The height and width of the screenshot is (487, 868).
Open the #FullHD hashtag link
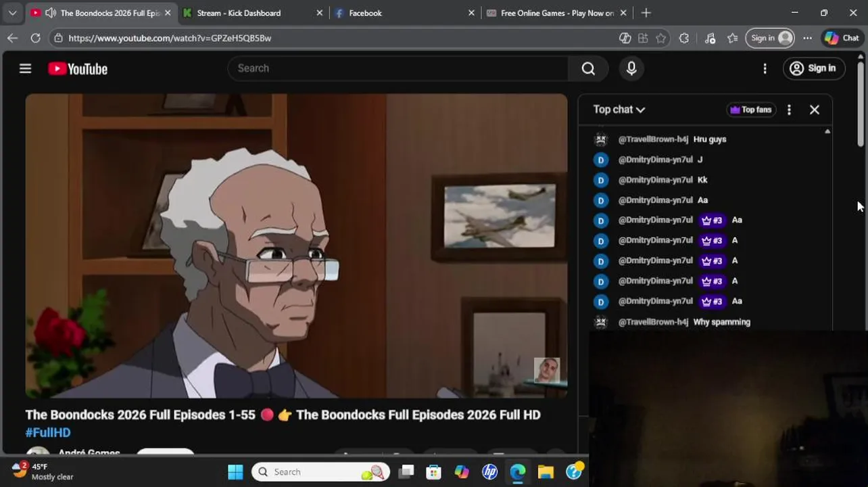tap(48, 432)
